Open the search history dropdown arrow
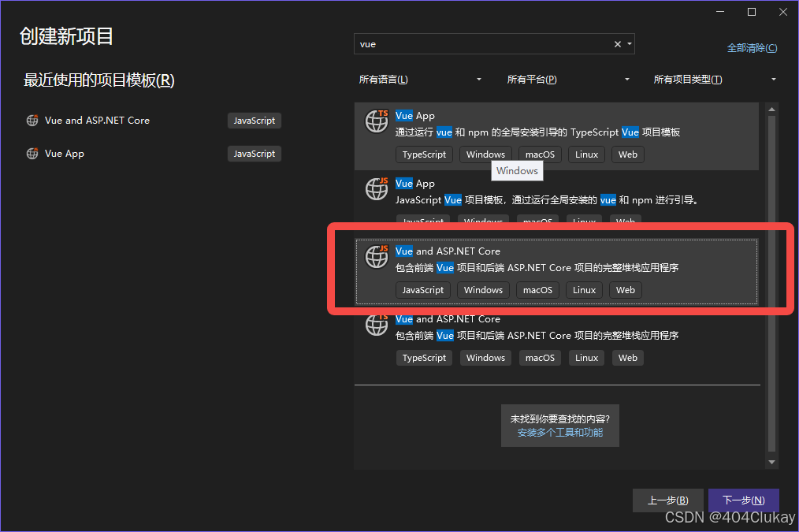 pos(630,44)
